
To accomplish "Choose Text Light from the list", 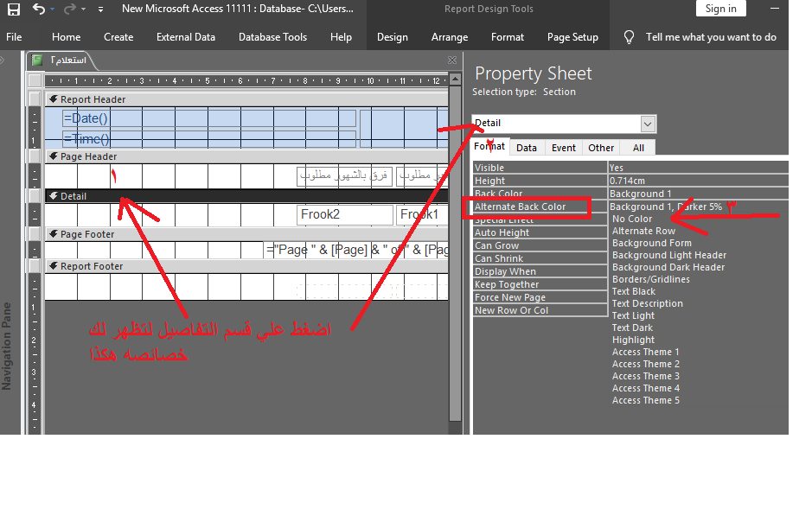I will 633,315.
